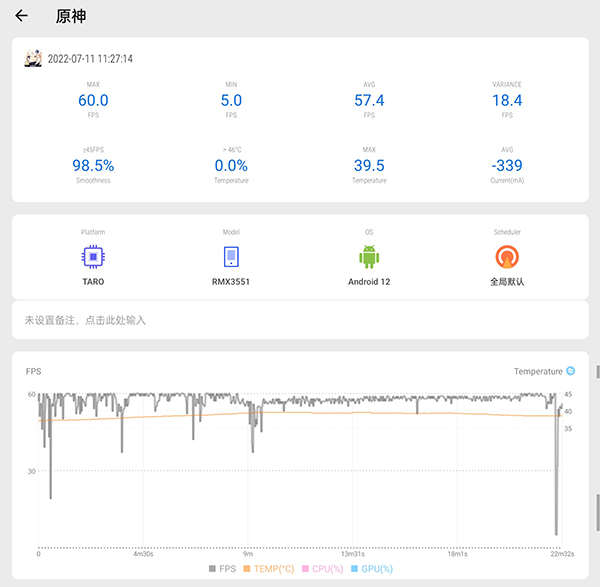Toggle the GPU(%) legend series
Viewport: 600px width, 587px height.
[x=371, y=568]
